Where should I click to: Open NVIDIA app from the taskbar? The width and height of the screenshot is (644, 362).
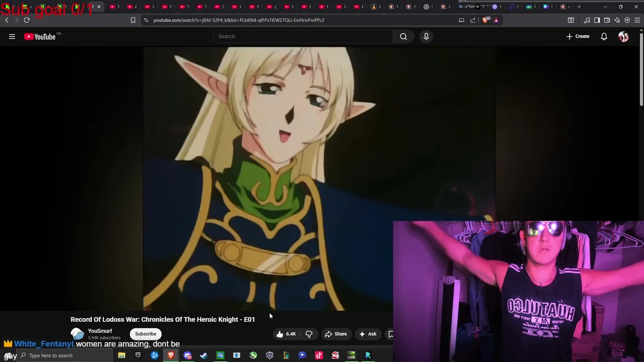[352, 355]
